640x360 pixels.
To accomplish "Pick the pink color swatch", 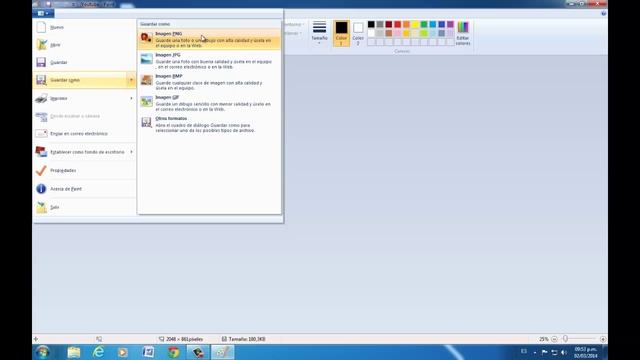I will point(398,33).
